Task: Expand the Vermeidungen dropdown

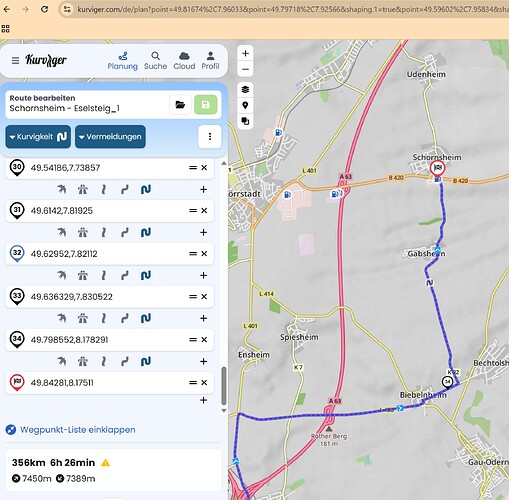Action: click(110, 137)
